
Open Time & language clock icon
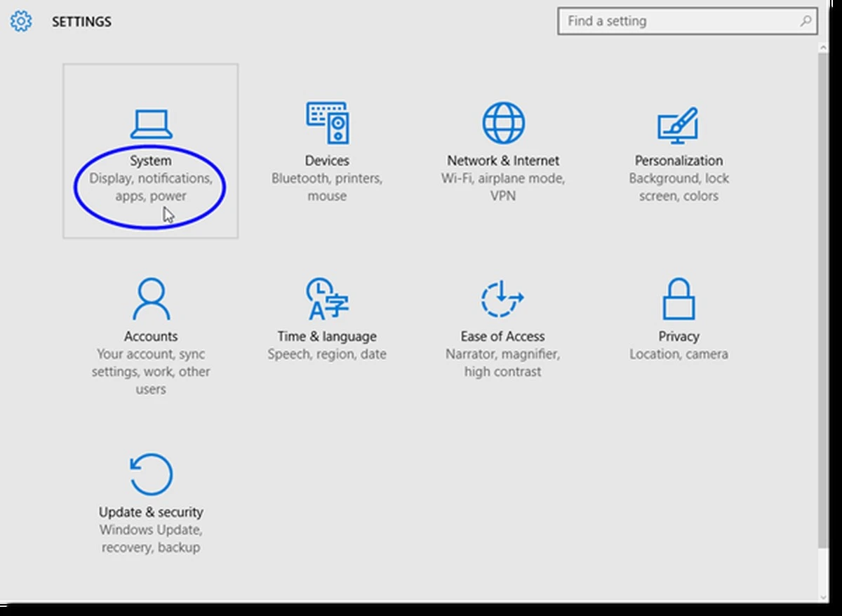point(327,299)
